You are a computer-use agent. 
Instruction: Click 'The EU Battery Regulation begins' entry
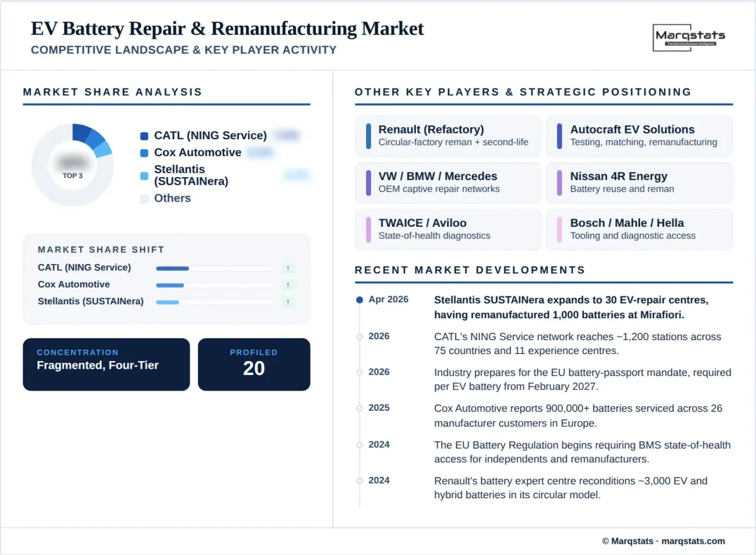pyautogui.click(x=583, y=452)
